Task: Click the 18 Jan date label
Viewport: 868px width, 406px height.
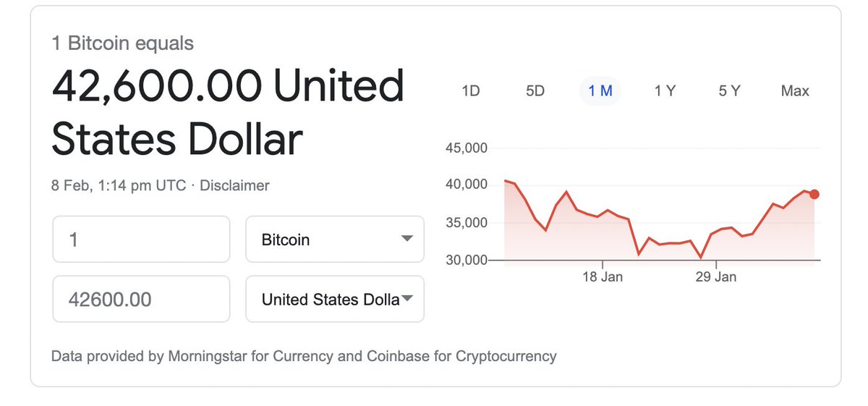Action: pos(602,276)
